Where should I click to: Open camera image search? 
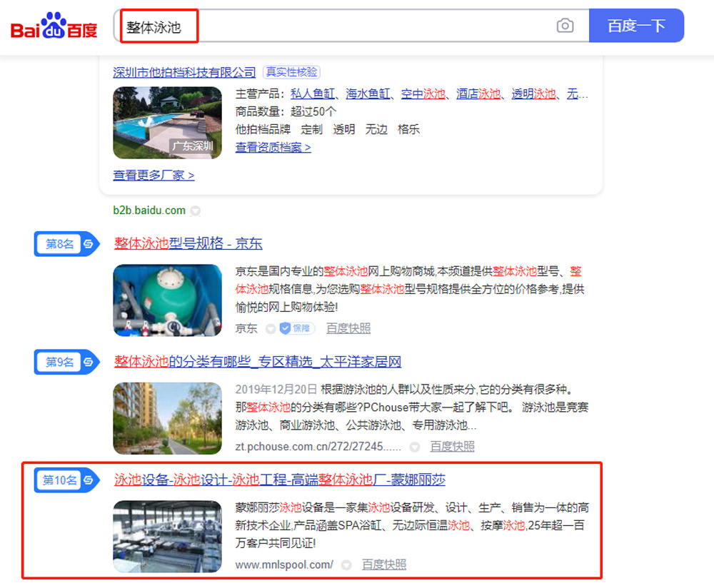pyautogui.click(x=565, y=26)
